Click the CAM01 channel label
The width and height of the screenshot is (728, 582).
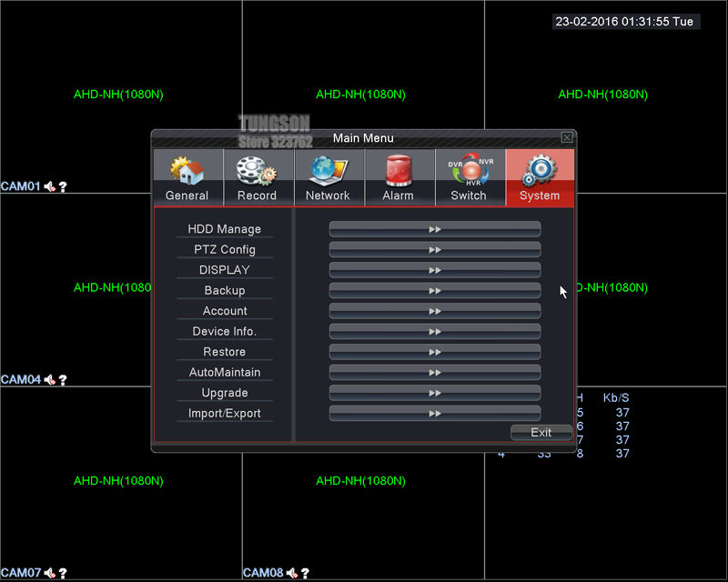click(x=21, y=186)
